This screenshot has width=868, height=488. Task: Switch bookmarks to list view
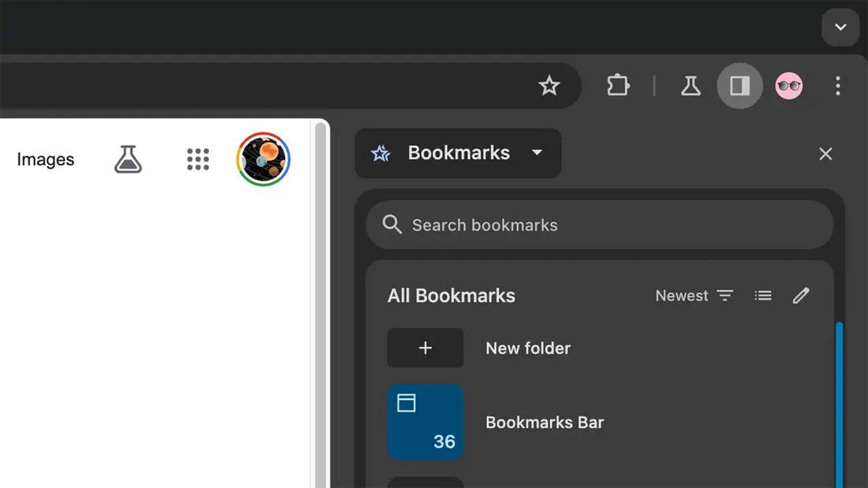(x=762, y=296)
